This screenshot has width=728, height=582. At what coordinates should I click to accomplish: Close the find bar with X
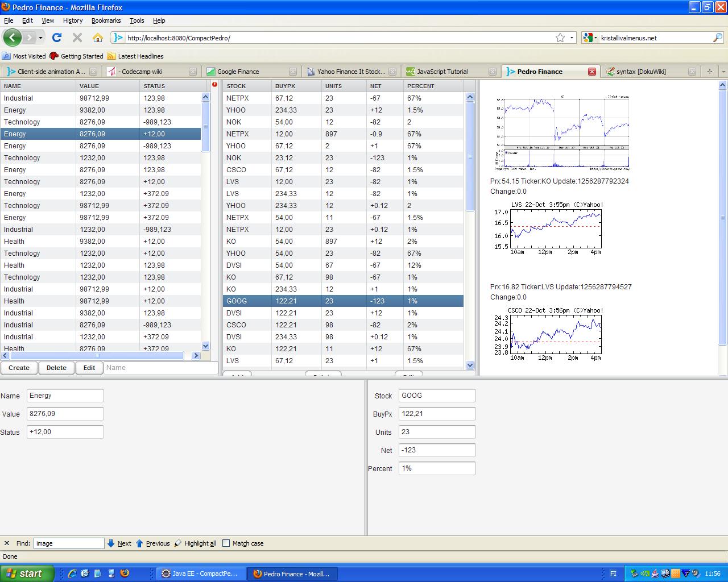pos(7,543)
